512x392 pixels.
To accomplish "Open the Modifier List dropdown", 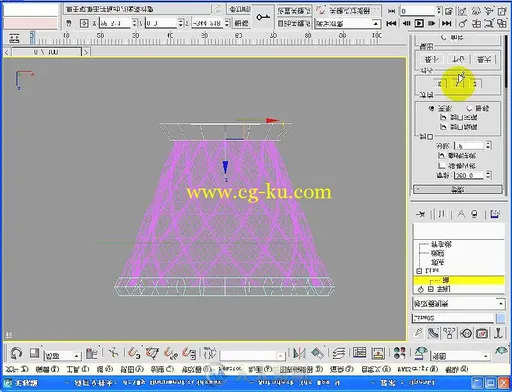I will [x=459, y=303].
